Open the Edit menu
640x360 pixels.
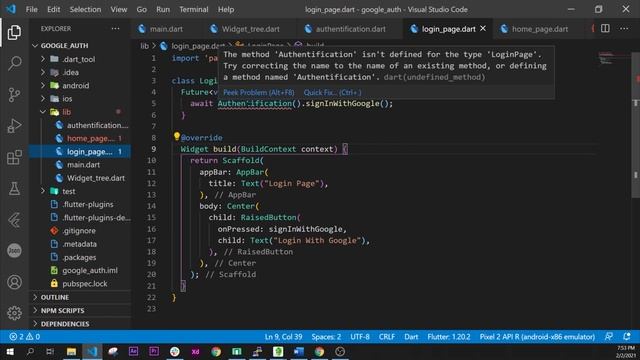[x=53, y=9]
